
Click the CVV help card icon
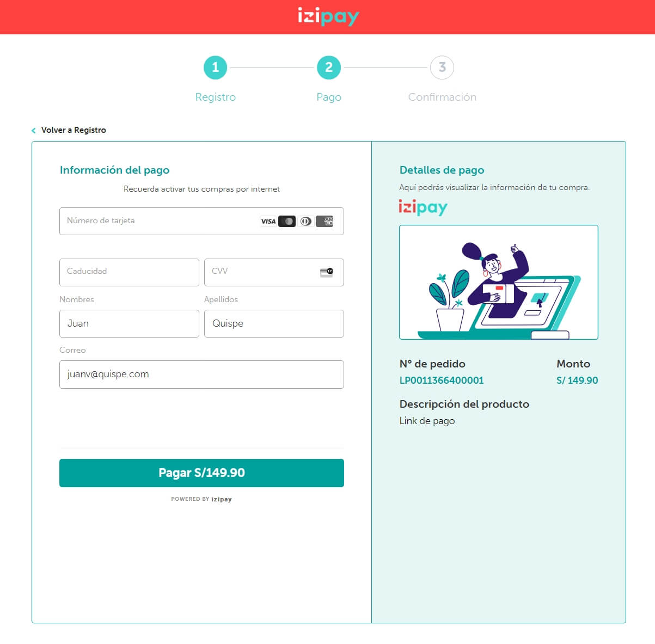pyautogui.click(x=327, y=272)
